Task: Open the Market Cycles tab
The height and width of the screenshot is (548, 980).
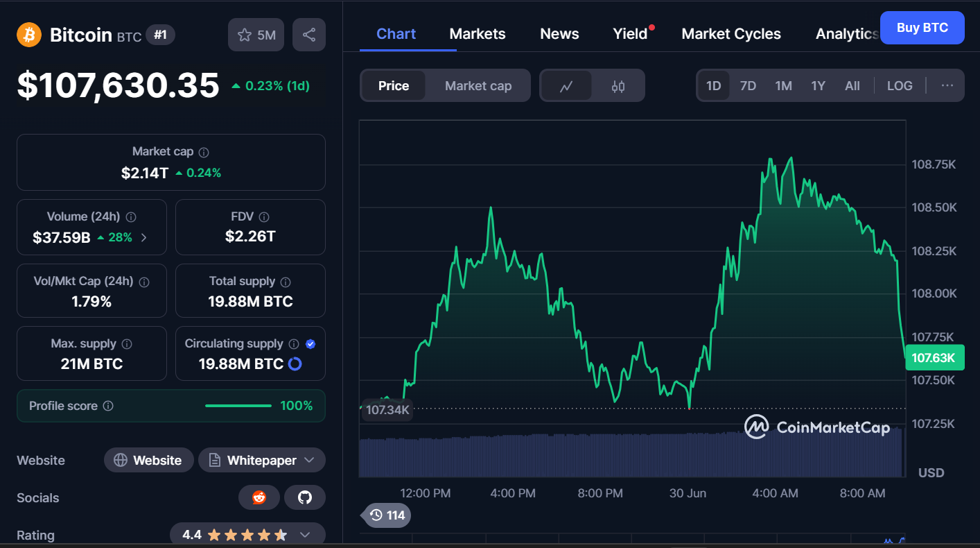Action: [731, 34]
